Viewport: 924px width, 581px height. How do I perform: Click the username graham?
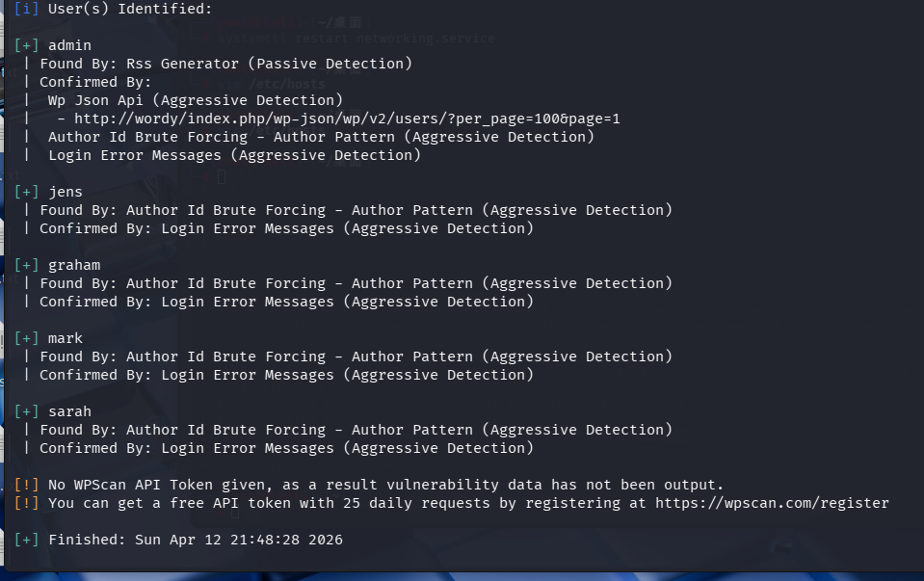point(74,265)
